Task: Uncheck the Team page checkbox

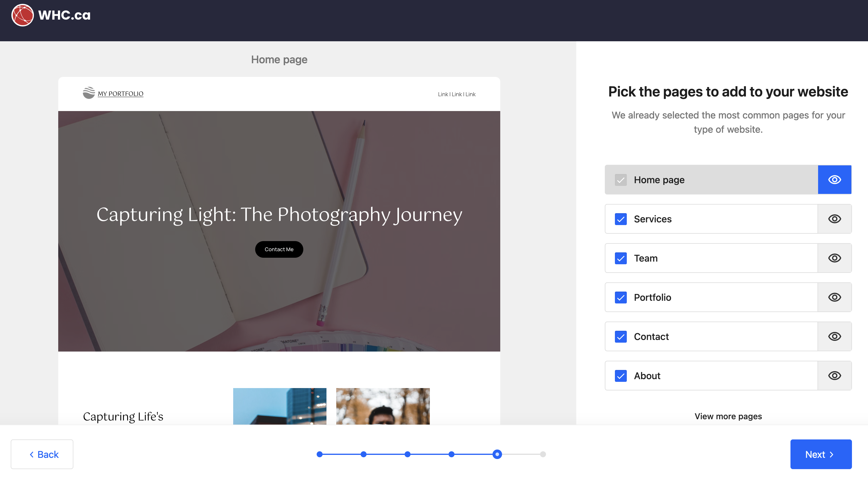Action: 621,258
